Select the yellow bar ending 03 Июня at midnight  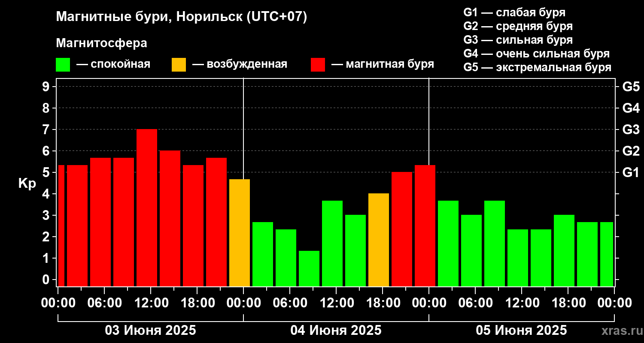[240, 232]
